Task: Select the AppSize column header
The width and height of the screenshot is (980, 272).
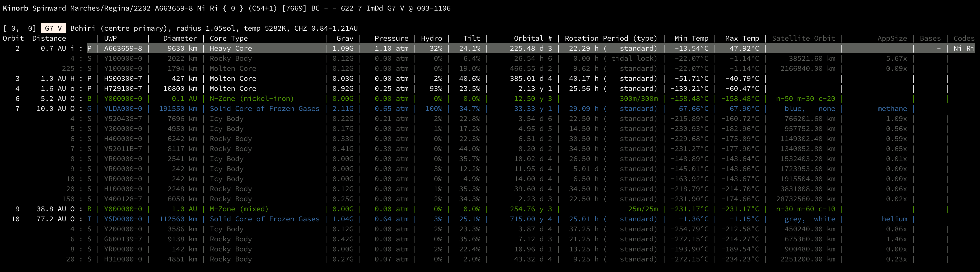Action: pos(892,38)
